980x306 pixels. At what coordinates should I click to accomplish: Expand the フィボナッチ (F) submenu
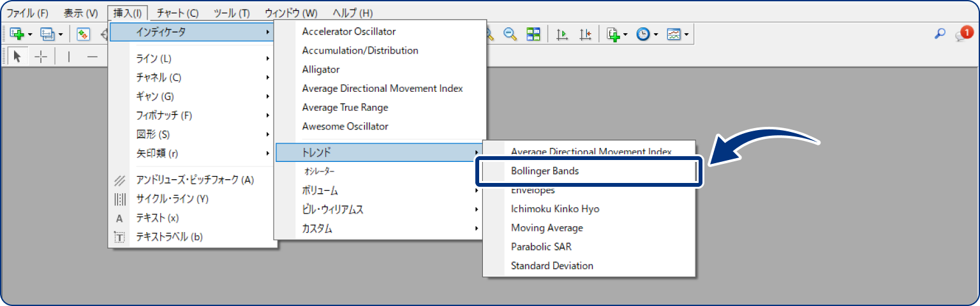(x=164, y=115)
